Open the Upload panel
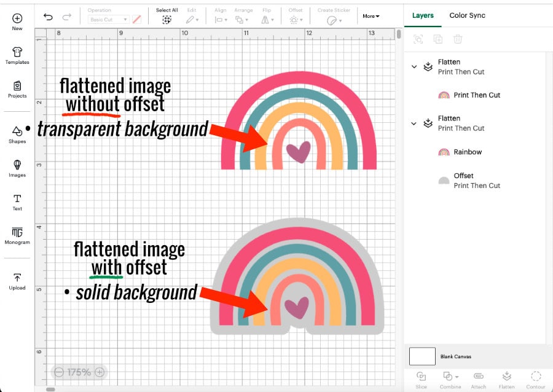The width and height of the screenshot is (553, 392). coord(17,281)
